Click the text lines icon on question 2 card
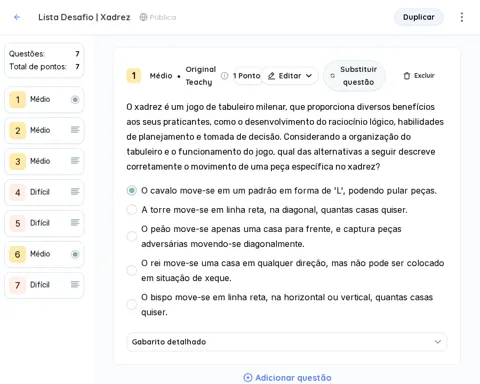The image size is (480, 384). coord(75,130)
